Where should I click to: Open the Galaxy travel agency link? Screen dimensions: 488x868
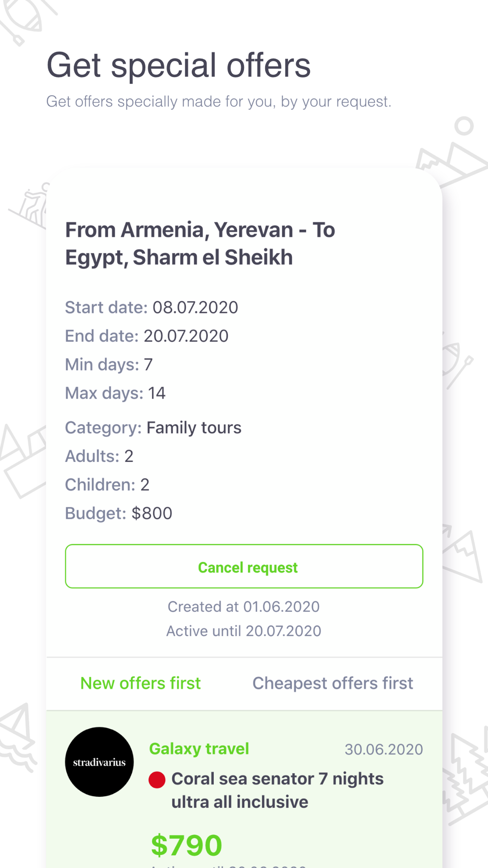[x=199, y=748]
